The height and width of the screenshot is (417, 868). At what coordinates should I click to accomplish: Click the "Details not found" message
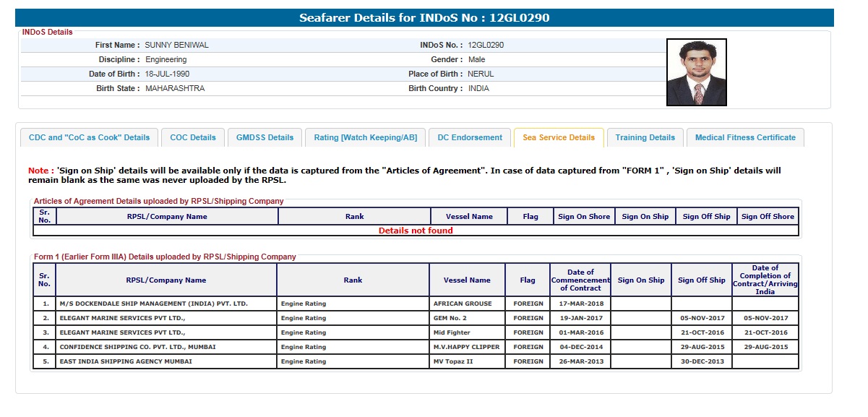(x=416, y=231)
